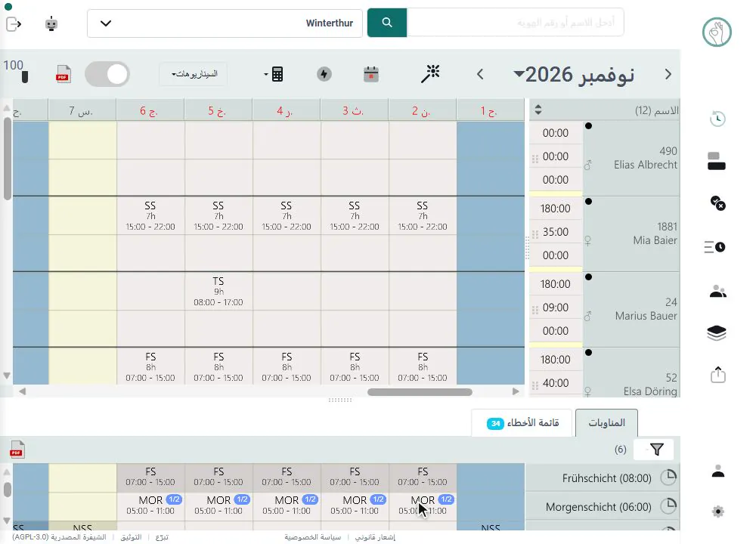Viewport: 756px width, 544px height.
Task: Open the scenarios dropdown (السيناريوهات)
Action: pyautogui.click(x=194, y=74)
